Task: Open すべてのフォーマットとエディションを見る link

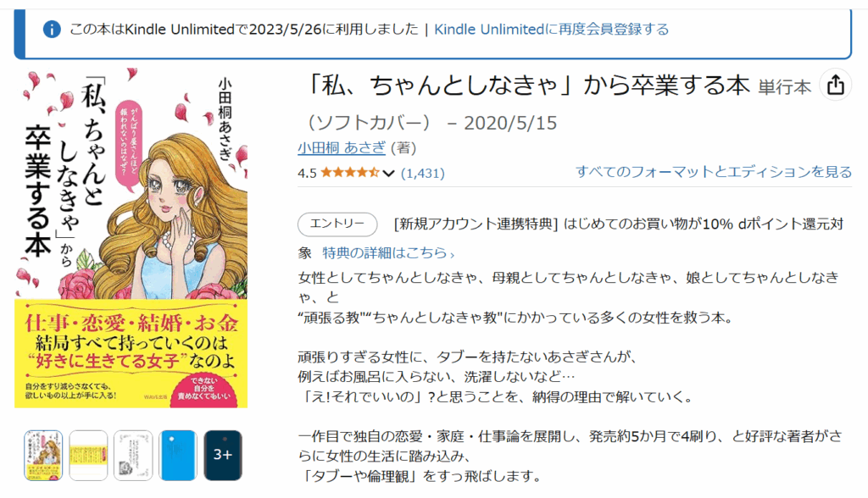Action: (714, 172)
